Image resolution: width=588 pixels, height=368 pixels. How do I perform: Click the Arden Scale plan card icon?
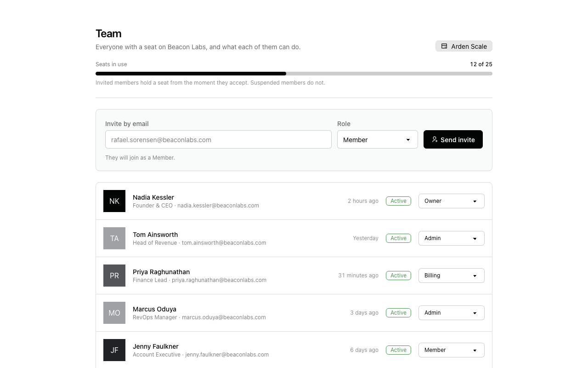(x=444, y=46)
